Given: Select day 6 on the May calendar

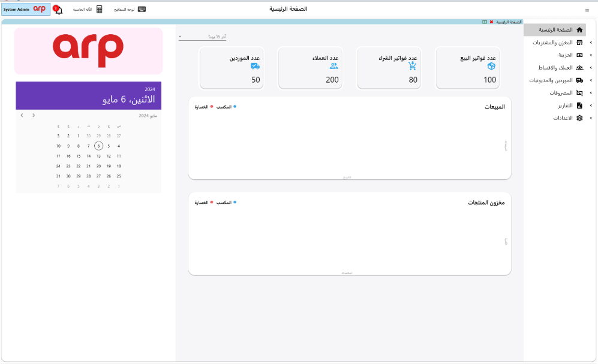Looking at the screenshot, I should coord(98,145).
